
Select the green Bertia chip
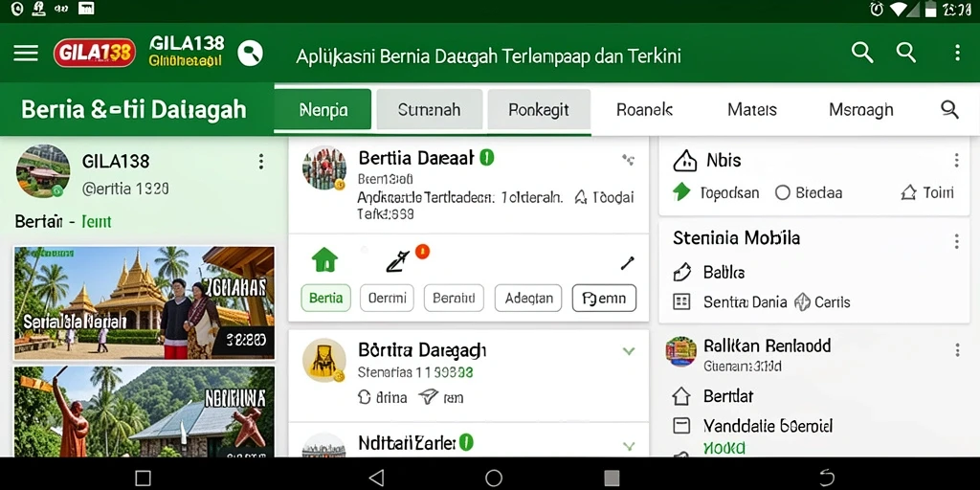pos(325,299)
